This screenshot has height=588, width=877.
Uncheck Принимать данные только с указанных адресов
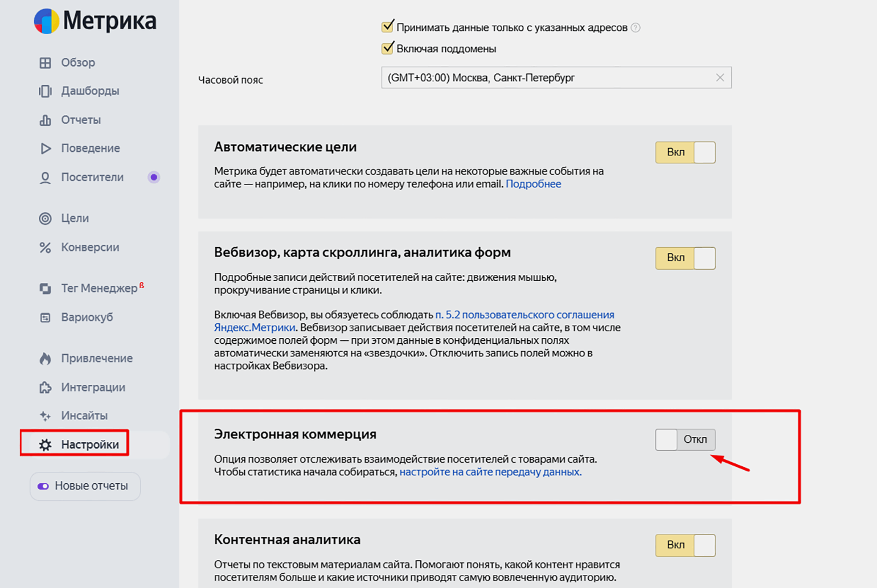pos(388,27)
